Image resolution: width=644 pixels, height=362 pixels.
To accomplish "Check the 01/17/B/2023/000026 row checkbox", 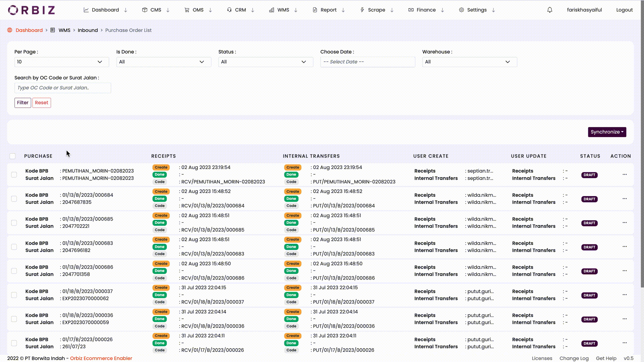I will tap(14, 343).
